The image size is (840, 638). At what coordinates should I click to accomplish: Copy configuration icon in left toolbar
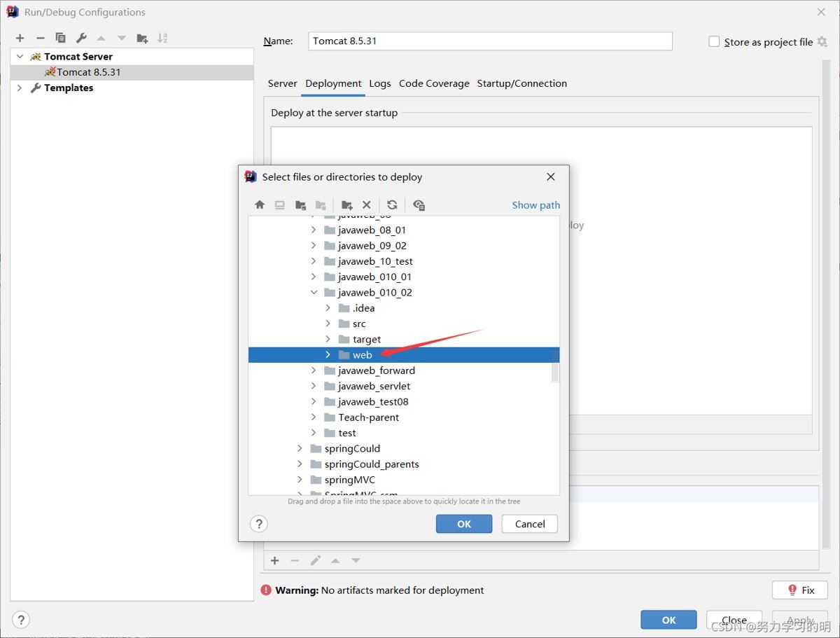[60, 38]
